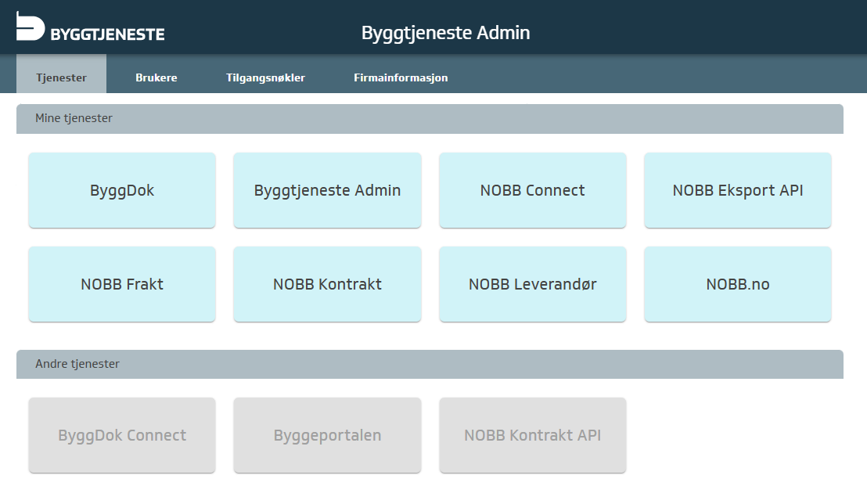This screenshot has height=504, width=867.
Task: Click the greyed ByggDok Connect tile
Action: 122,435
